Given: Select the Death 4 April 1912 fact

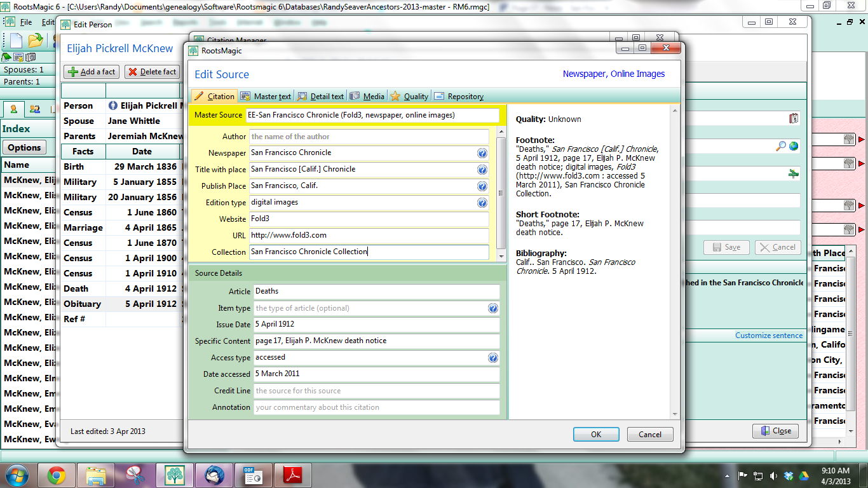Looking at the screenshot, I should 122,288.
